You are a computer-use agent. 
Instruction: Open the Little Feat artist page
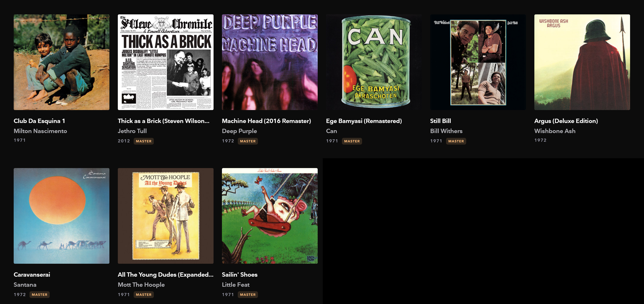[x=235, y=285]
